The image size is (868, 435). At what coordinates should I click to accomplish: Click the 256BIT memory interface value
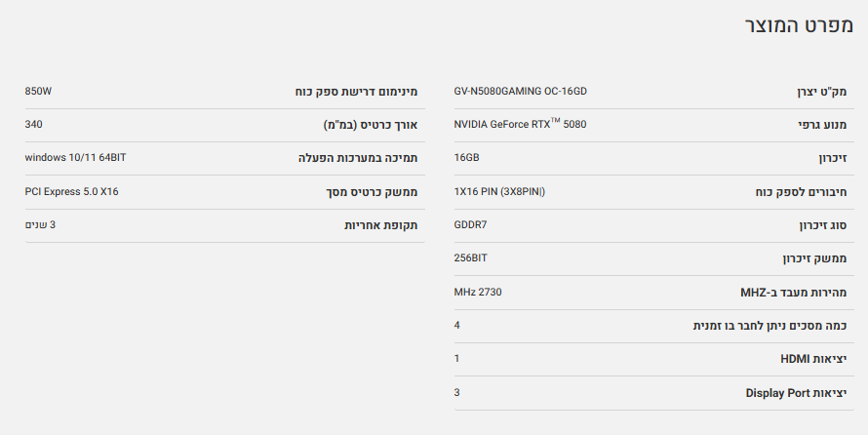click(471, 258)
